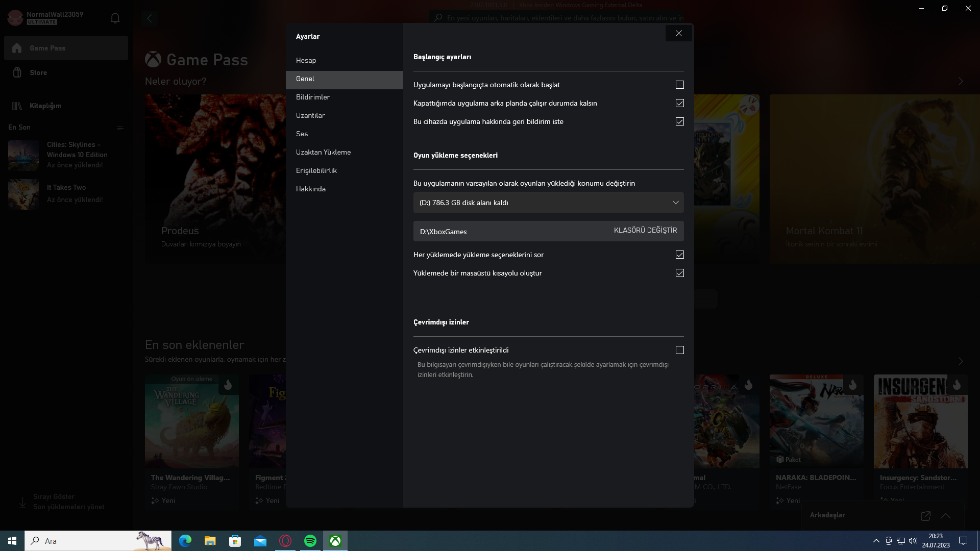980x551 pixels.
Task: Open Cities: Skylines from recent list
Action: [66, 155]
